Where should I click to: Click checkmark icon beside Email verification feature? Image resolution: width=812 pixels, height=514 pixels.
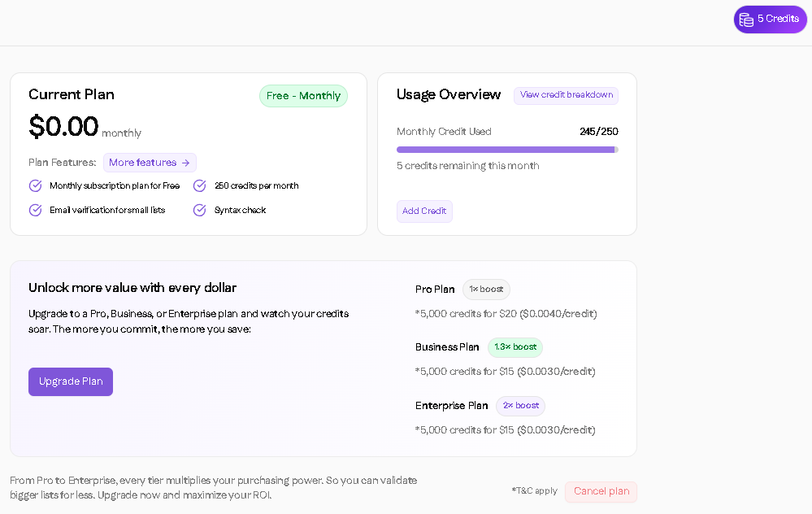click(x=36, y=210)
